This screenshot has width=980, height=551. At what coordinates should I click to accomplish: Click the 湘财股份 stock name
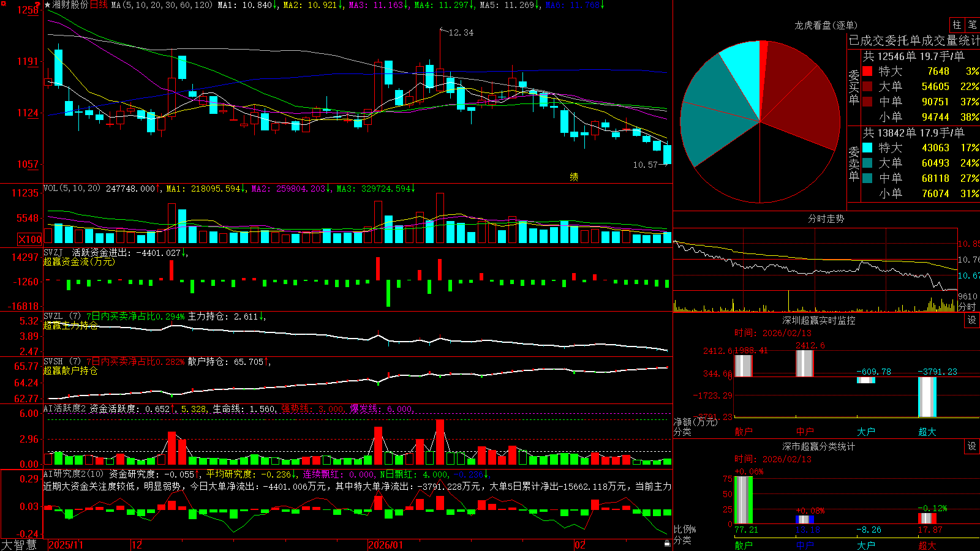coord(70,5)
